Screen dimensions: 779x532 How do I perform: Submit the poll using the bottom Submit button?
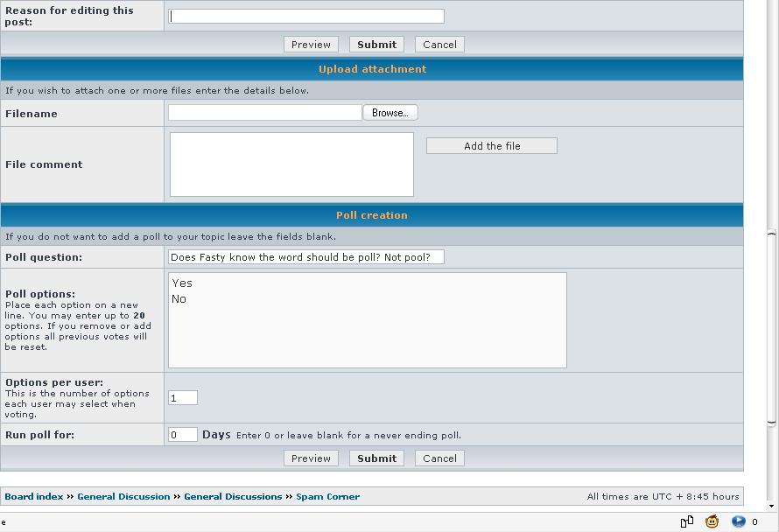pyautogui.click(x=376, y=458)
